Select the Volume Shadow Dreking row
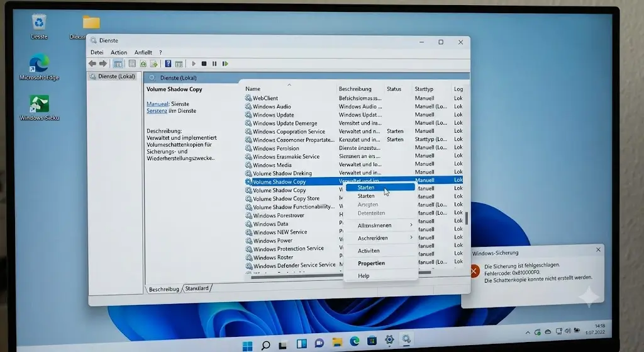The image size is (644, 352). 353,173
